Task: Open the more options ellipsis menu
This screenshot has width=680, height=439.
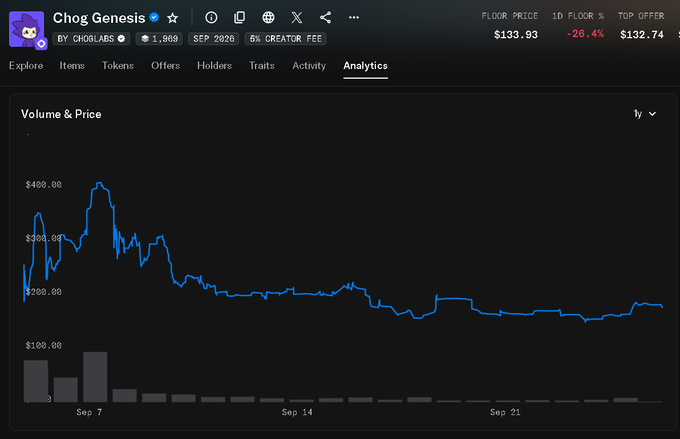Action: coord(354,17)
